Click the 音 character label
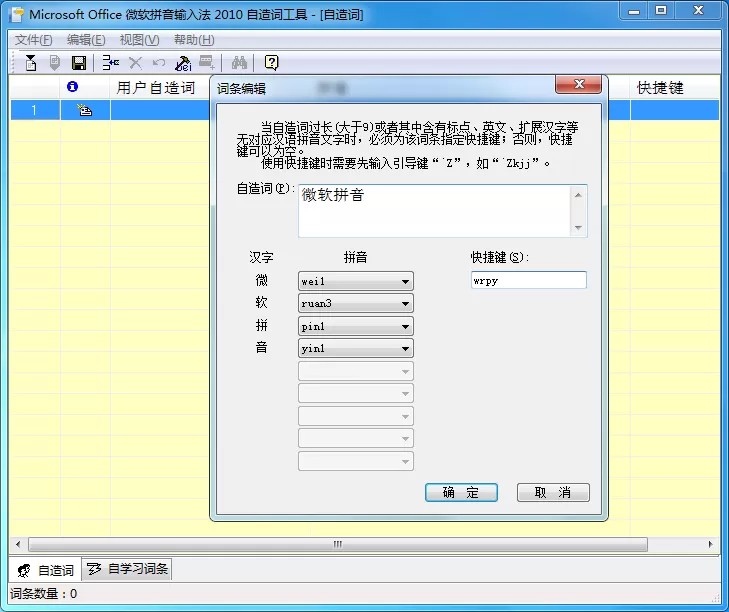This screenshot has width=729, height=612. (261, 347)
